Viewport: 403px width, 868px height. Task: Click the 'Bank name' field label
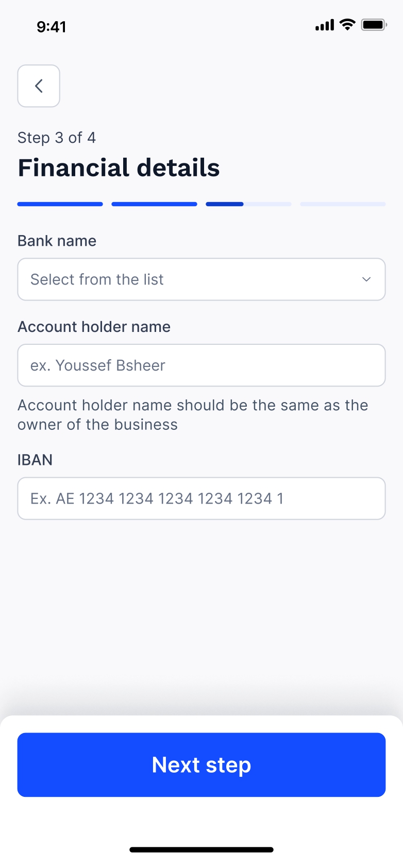click(57, 241)
